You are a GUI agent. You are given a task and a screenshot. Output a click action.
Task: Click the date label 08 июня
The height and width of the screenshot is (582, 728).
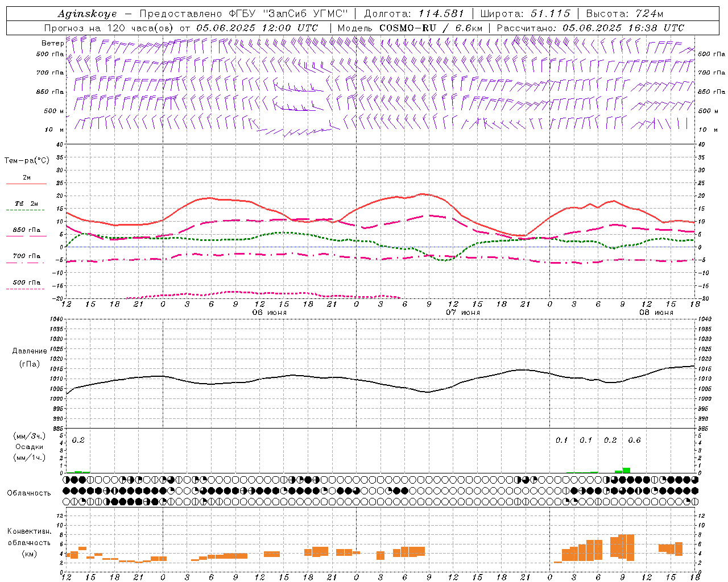tap(656, 313)
